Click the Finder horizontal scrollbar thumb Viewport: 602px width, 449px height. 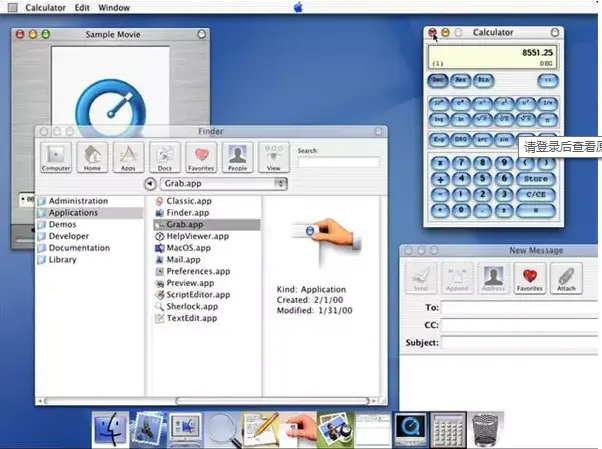pyautogui.click(x=272, y=401)
